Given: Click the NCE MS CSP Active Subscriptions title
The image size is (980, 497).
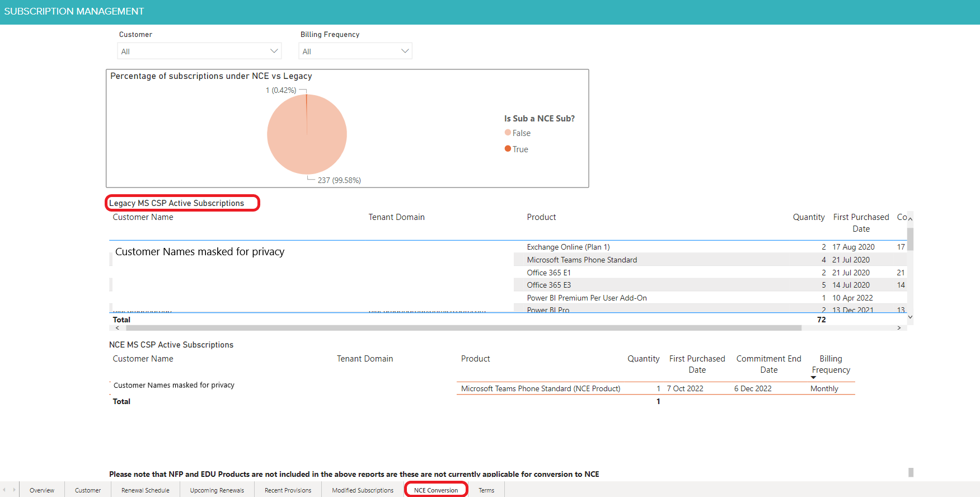Looking at the screenshot, I should pos(171,345).
